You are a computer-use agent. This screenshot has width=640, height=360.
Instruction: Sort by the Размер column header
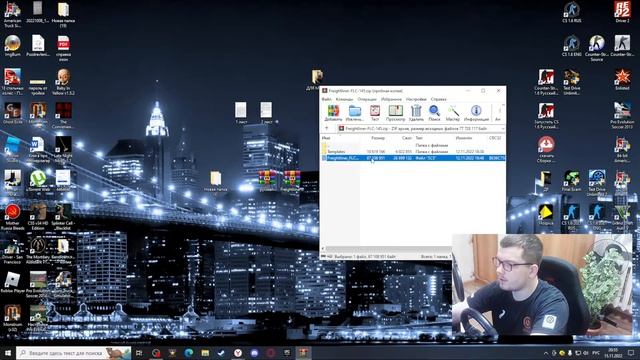coord(378,138)
